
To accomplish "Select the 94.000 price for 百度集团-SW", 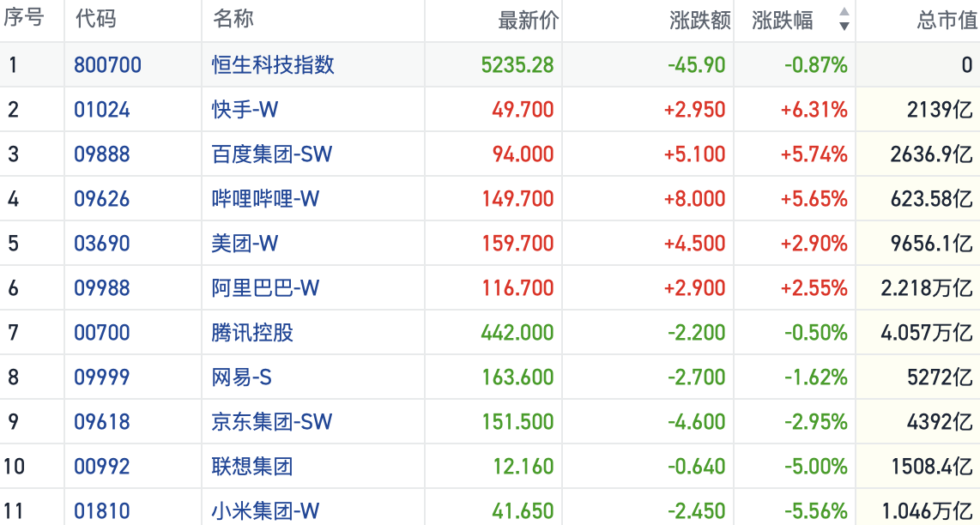I will [x=523, y=154].
